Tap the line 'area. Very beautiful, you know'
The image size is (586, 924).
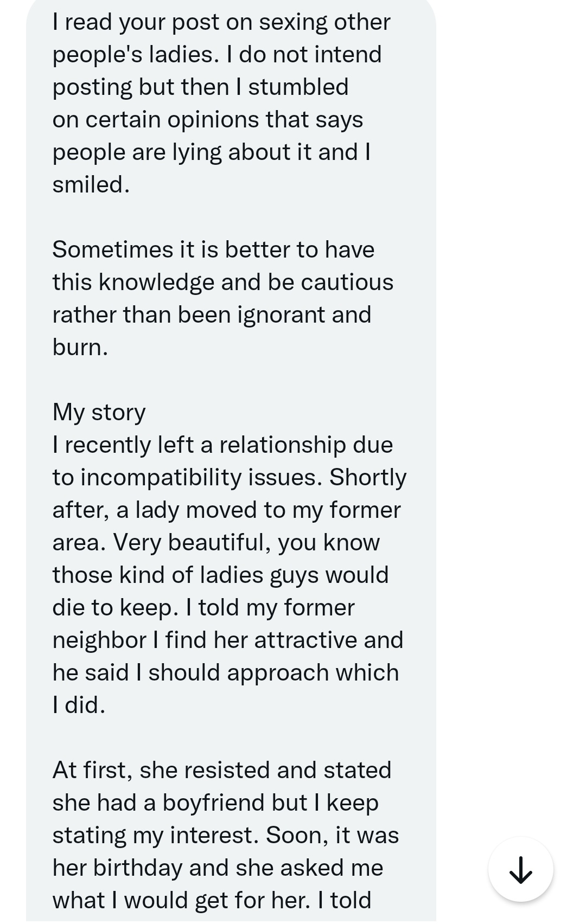click(x=216, y=542)
